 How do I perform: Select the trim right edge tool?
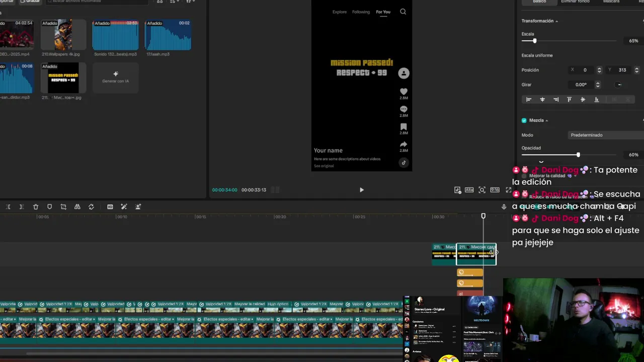pos(21,207)
